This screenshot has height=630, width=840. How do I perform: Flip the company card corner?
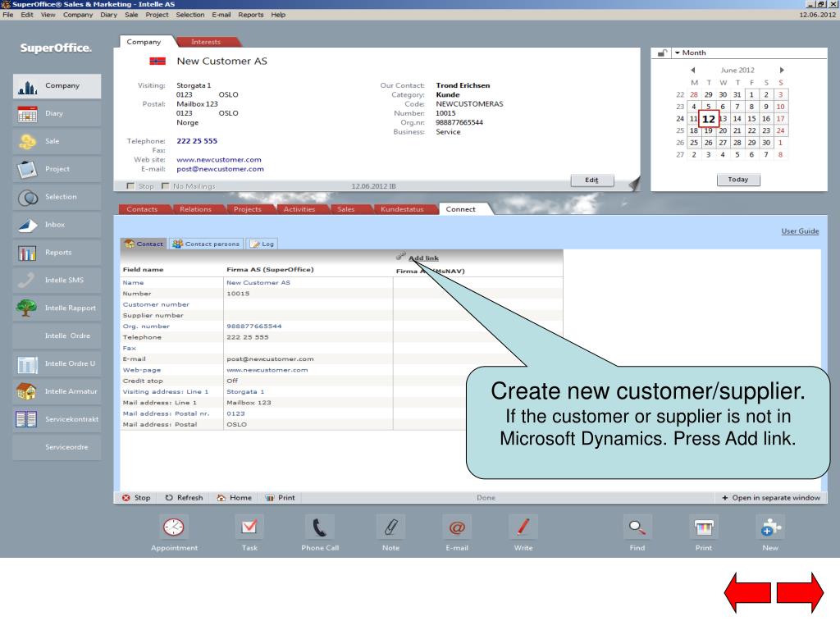pos(634,185)
